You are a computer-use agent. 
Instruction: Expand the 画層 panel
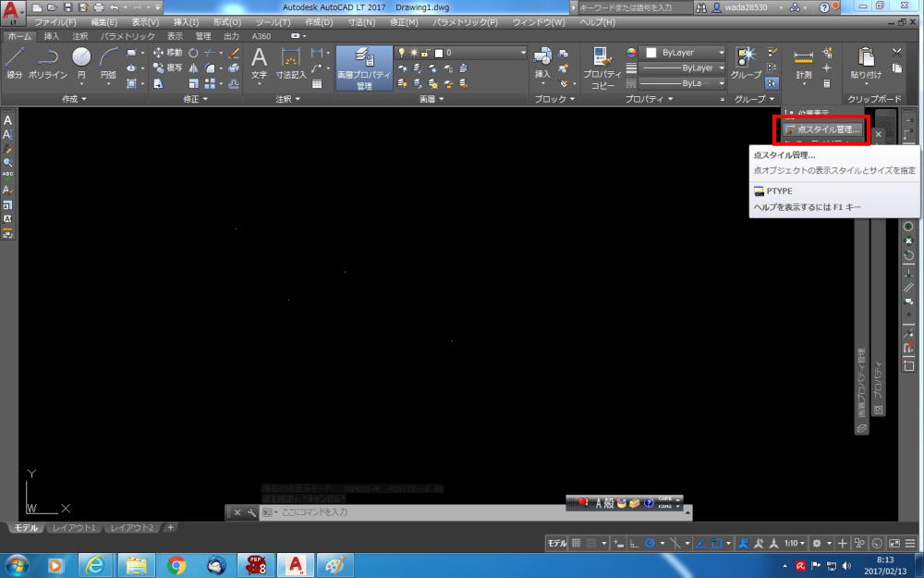pyautogui.click(x=432, y=99)
